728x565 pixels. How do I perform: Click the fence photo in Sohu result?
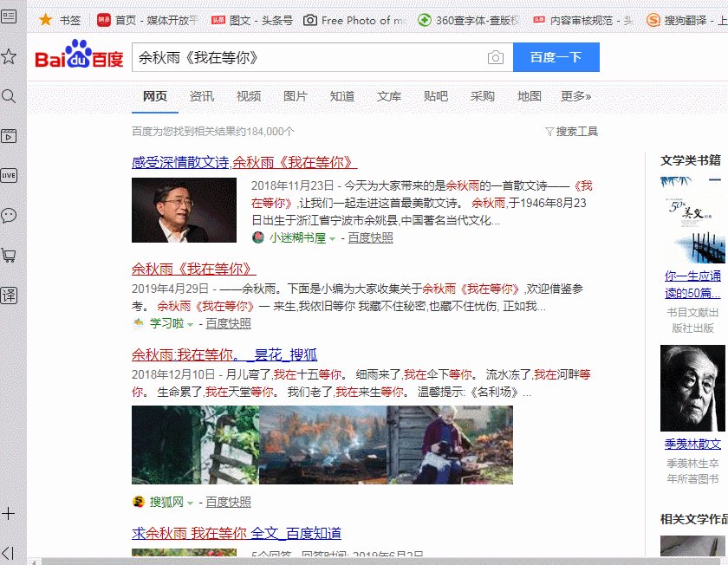(x=195, y=445)
